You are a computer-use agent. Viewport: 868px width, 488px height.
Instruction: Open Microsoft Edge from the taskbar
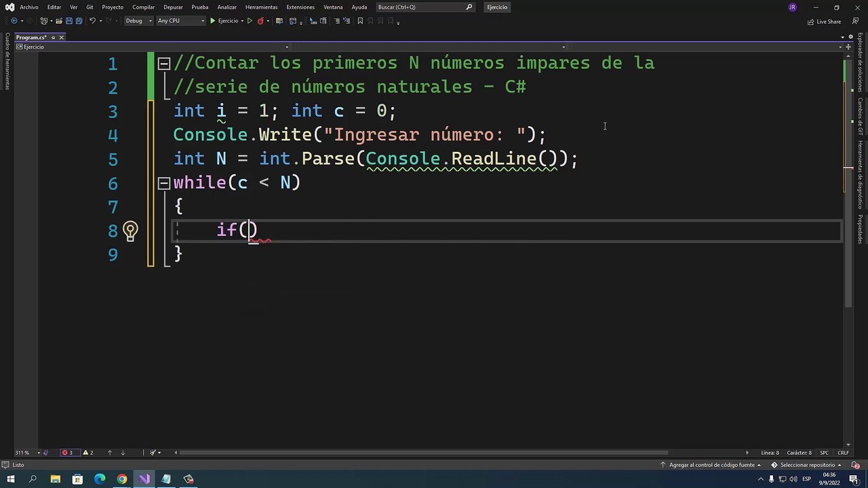coord(100,479)
